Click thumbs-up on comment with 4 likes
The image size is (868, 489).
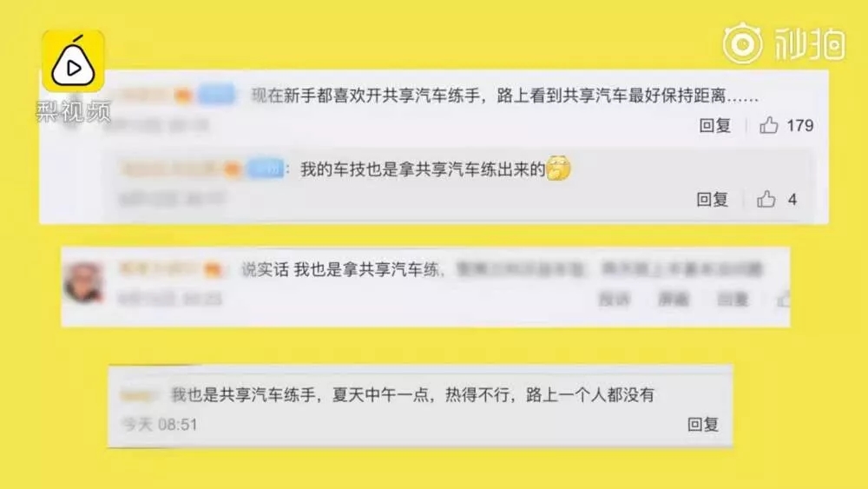[x=766, y=199]
